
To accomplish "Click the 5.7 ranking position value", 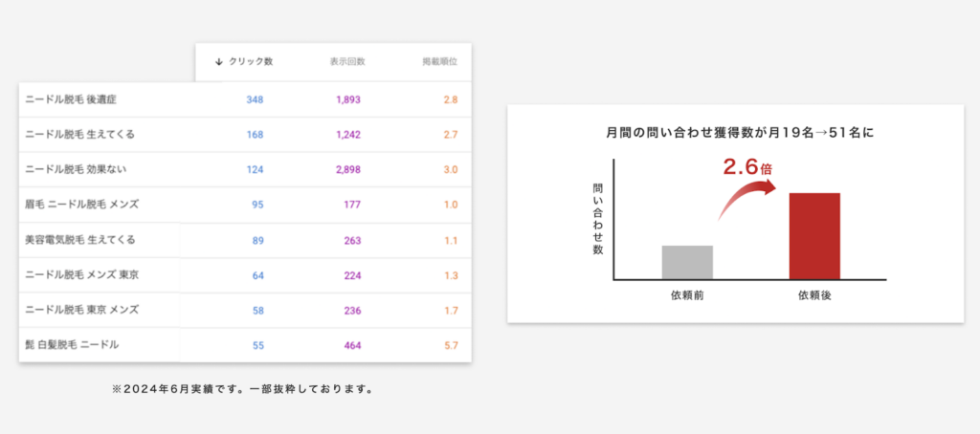I will tap(451, 345).
